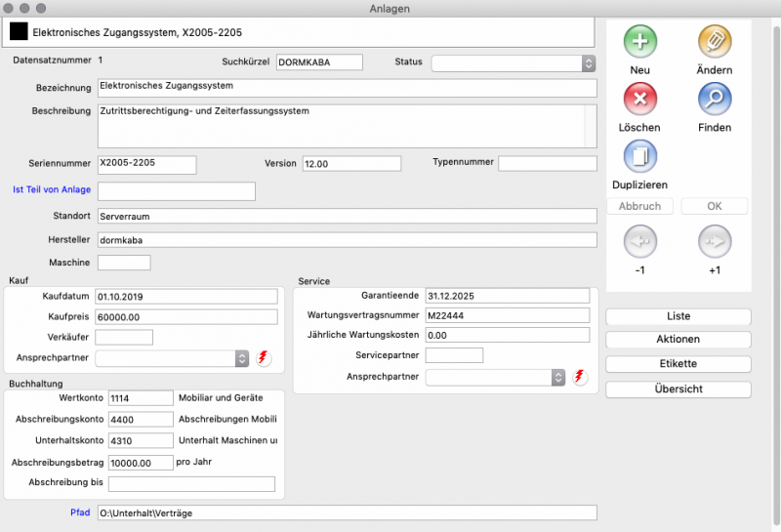Click the Duplizieren copy icon
This screenshot has height=532, width=781.
coord(639,157)
